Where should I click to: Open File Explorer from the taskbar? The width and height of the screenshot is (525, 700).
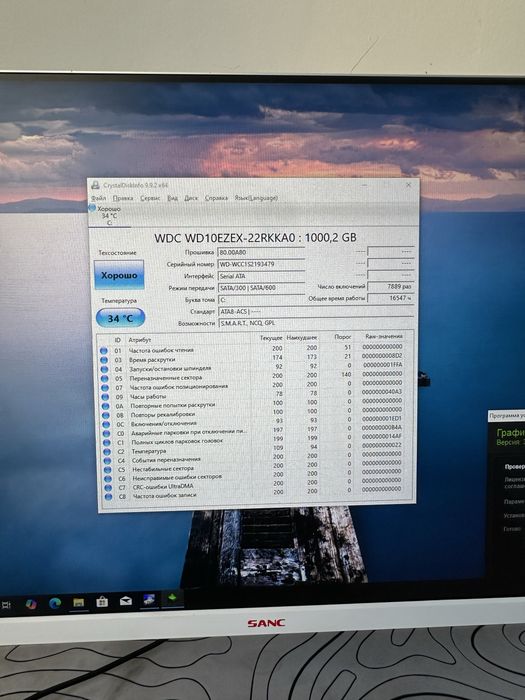point(79,603)
